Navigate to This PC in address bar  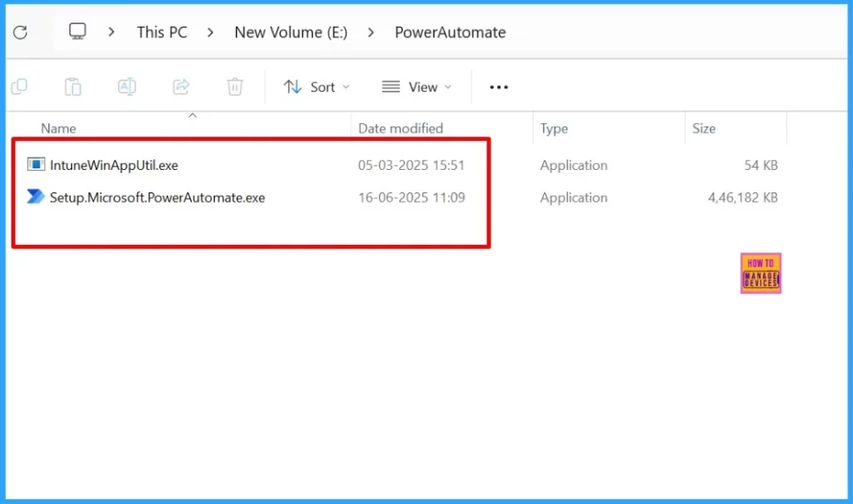tap(162, 32)
